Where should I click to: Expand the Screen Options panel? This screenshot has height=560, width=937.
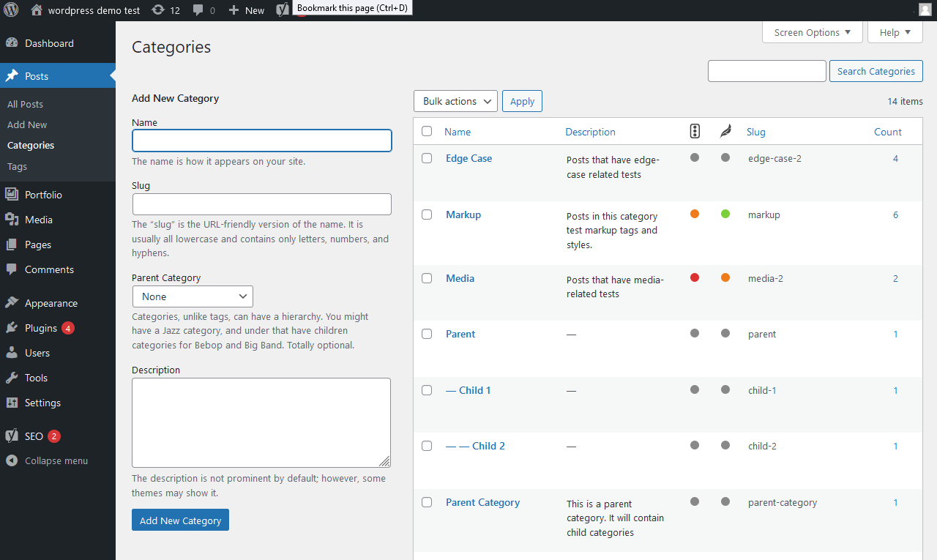[812, 32]
